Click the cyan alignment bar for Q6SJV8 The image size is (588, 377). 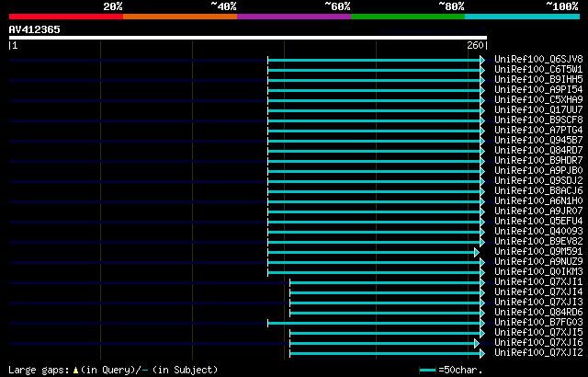374,61
